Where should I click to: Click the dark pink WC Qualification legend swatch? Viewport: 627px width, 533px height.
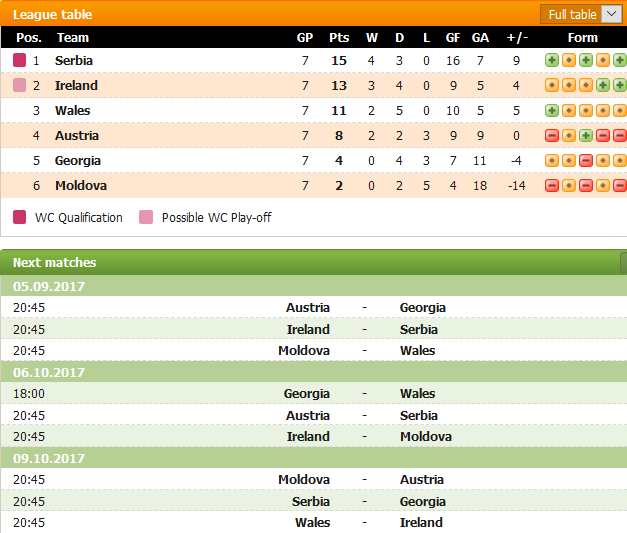tap(20, 217)
